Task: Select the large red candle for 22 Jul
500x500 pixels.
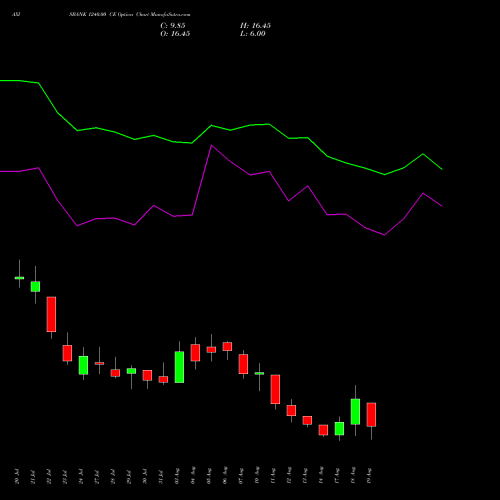Action: [51, 314]
